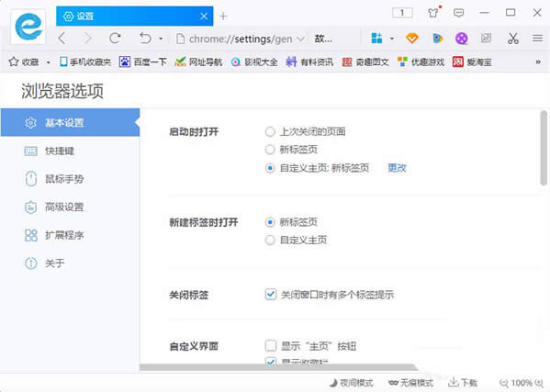Open the hamburger main menu icon
550x392 pixels.
(x=537, y=38)
